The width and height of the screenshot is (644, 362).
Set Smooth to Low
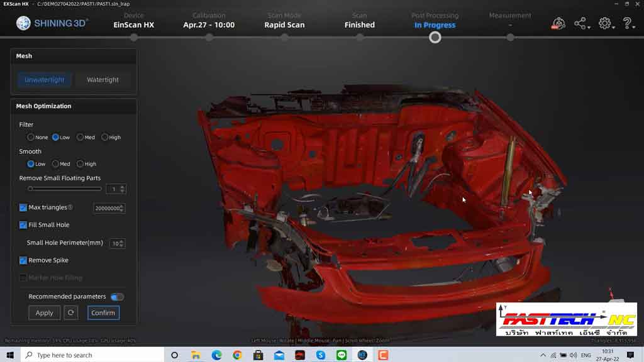(x=31, y=164)
